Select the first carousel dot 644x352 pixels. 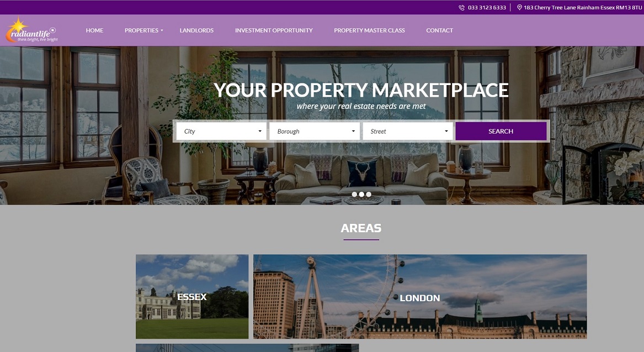click(354, 195)
